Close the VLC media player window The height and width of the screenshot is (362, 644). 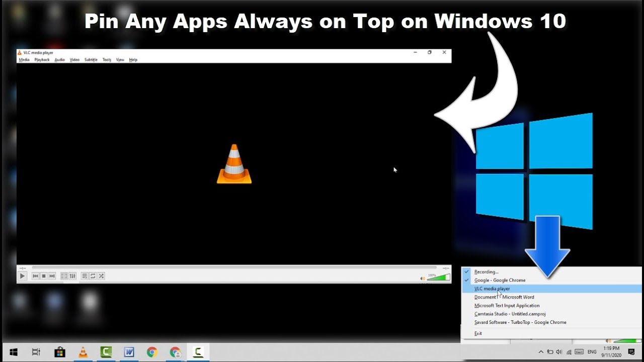(x=444, y=52)
